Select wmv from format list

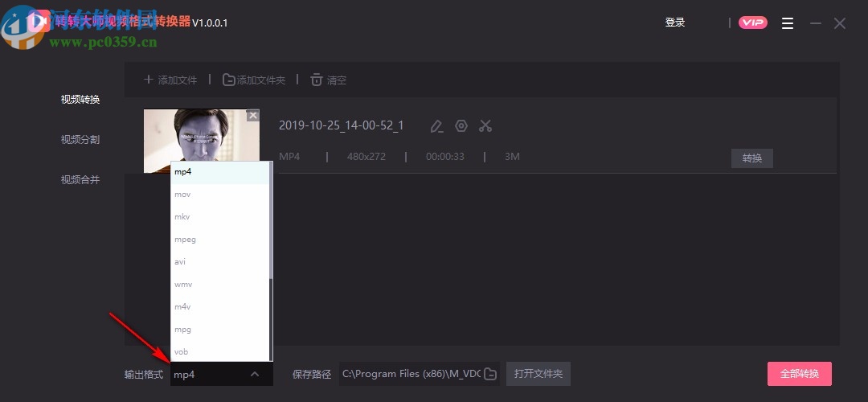219,285
